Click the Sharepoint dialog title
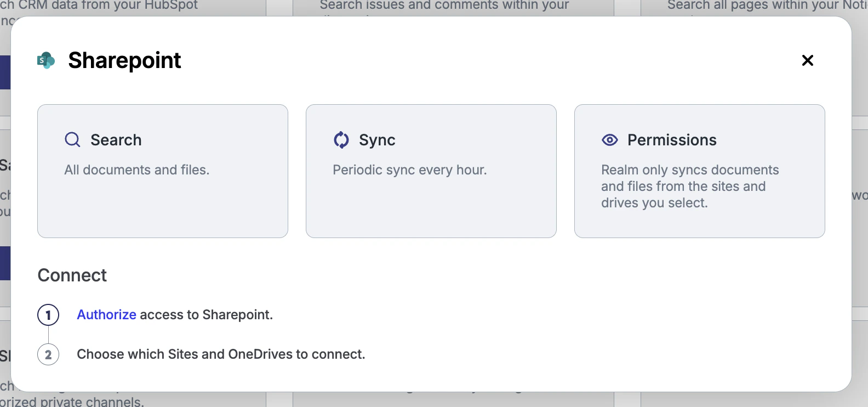The width and height of the screenshot is (868, 407). (124, 61)
